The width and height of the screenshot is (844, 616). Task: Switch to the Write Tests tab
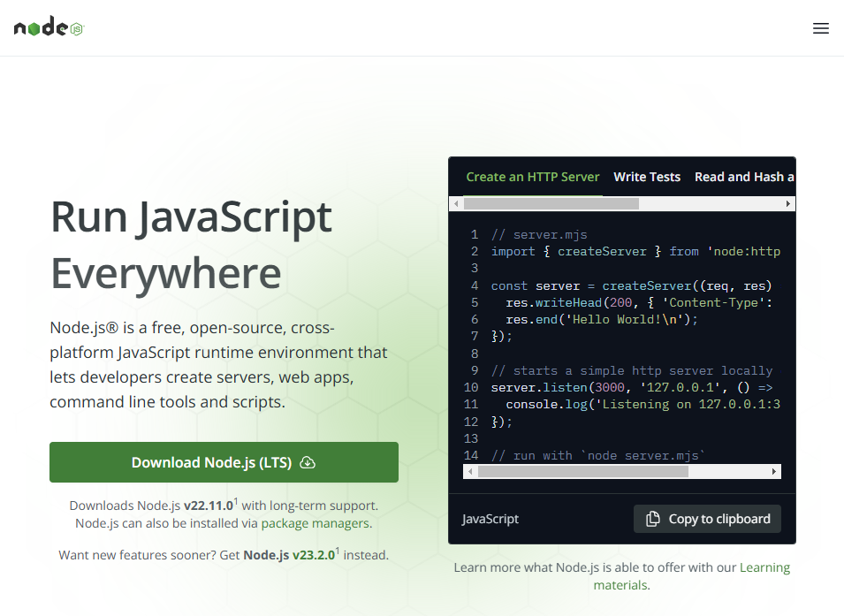647,177
